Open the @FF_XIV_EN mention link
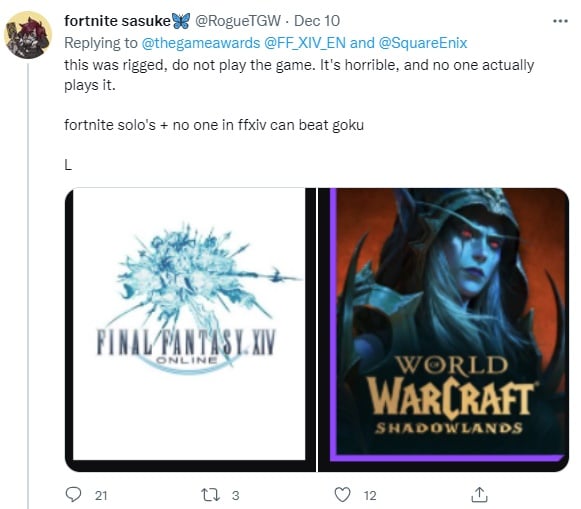Screen dimensions: 581x509 [305, 43]
